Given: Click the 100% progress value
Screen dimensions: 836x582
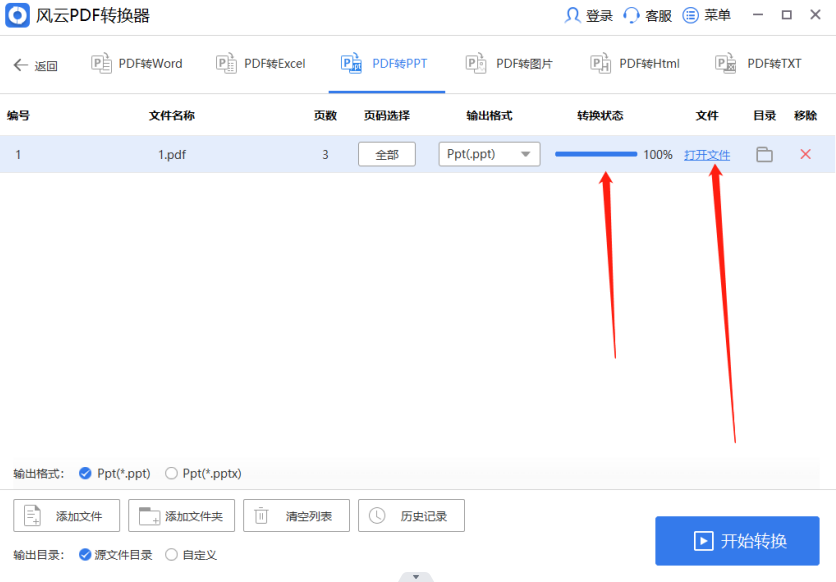Looking at the screenshot, I should pos(658,155).
